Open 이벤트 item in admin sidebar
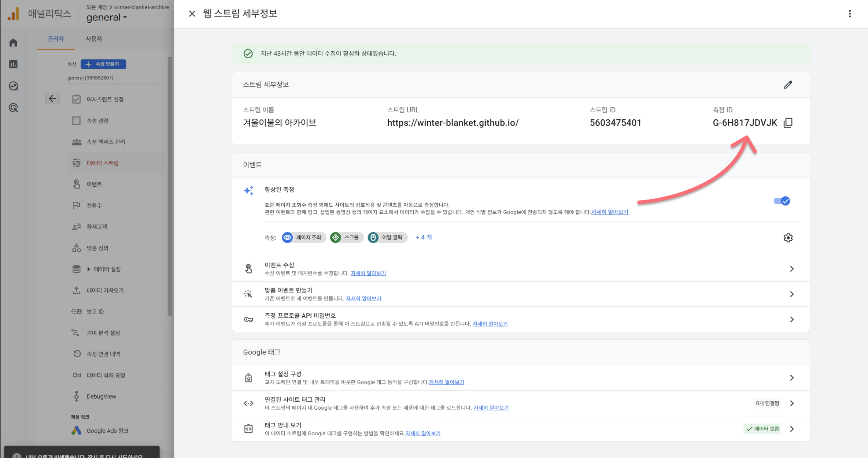Screen dimensions: 868x458 (117, 184)
